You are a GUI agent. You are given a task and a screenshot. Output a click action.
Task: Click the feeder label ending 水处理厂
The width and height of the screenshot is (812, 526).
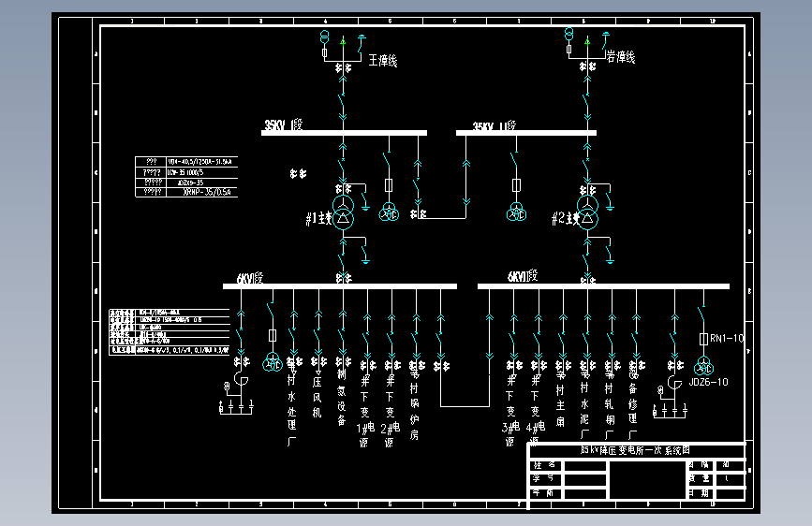(291, 403)
